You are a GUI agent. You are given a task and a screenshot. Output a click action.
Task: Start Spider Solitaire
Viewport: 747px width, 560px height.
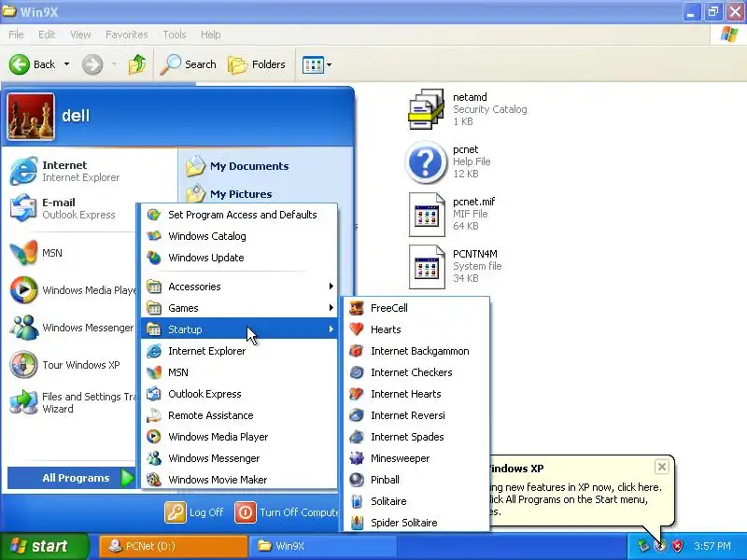416,523
